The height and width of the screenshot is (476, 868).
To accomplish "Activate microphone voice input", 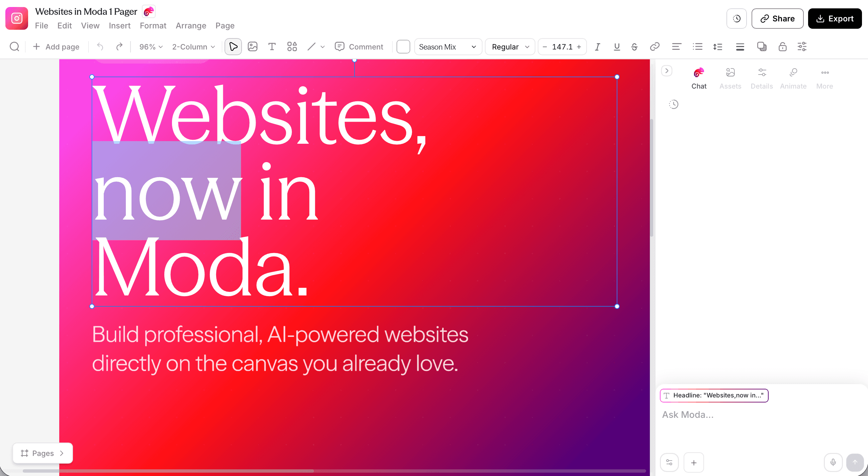I will (833, 462).
